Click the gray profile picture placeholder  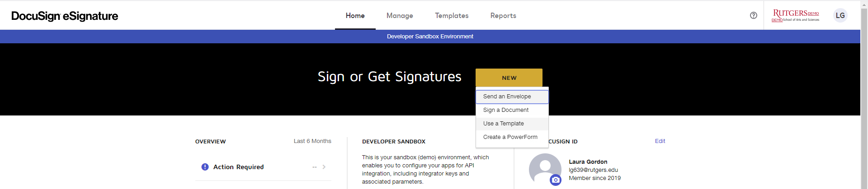(x=545, y=169)
